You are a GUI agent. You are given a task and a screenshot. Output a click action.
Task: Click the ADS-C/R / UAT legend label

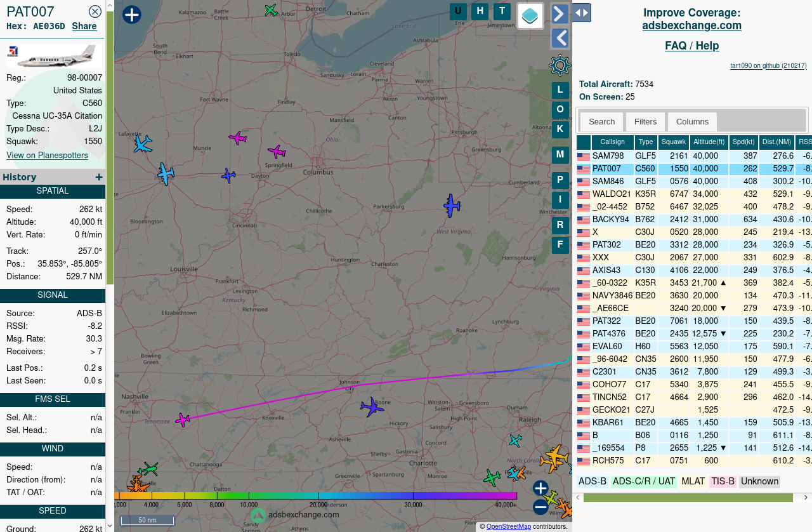(x=644, y=482)
